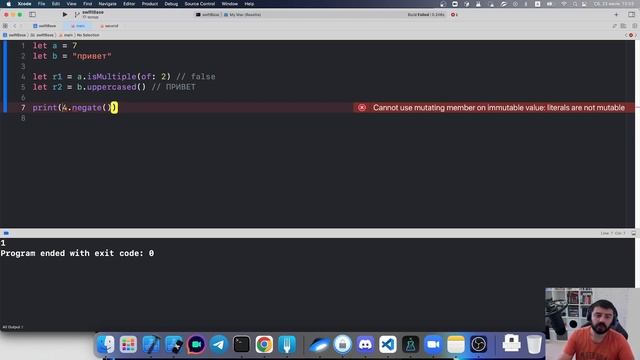This screenshot has width=640, height=360.
Task: Switch to the second file tab
Action: pos(109,26)
